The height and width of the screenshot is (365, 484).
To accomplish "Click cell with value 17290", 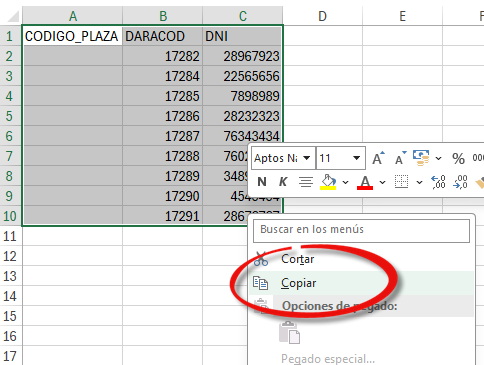I will [163, 196].
